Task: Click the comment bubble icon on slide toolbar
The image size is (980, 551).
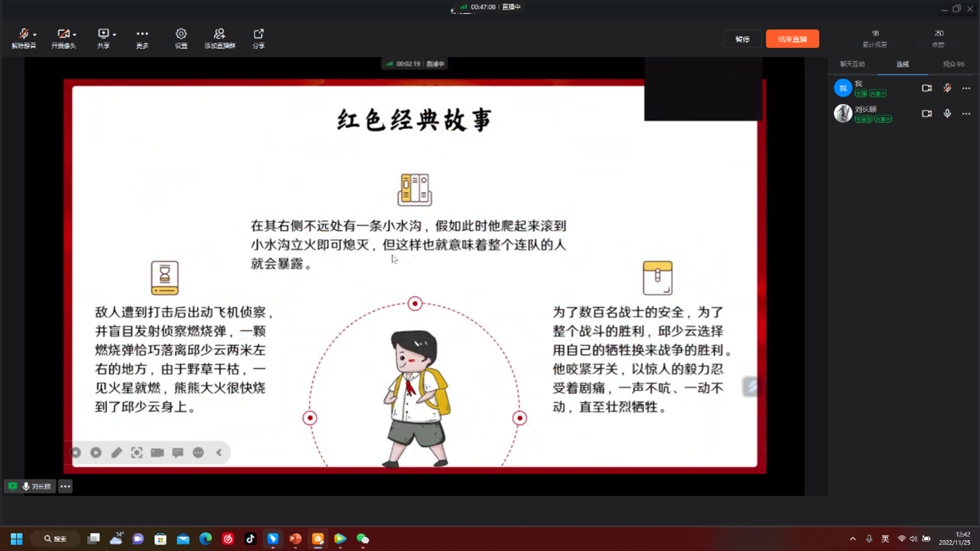Action: tap(178, 453)
